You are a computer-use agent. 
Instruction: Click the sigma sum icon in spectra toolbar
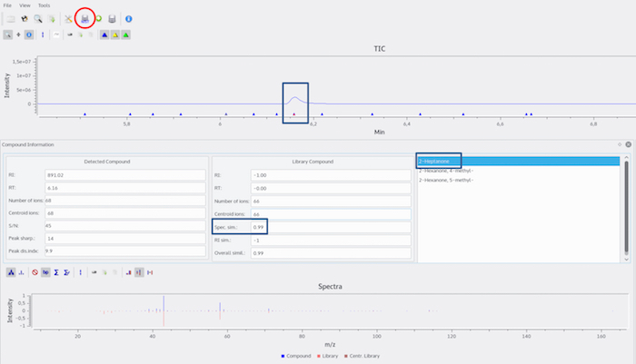(55, 271)
